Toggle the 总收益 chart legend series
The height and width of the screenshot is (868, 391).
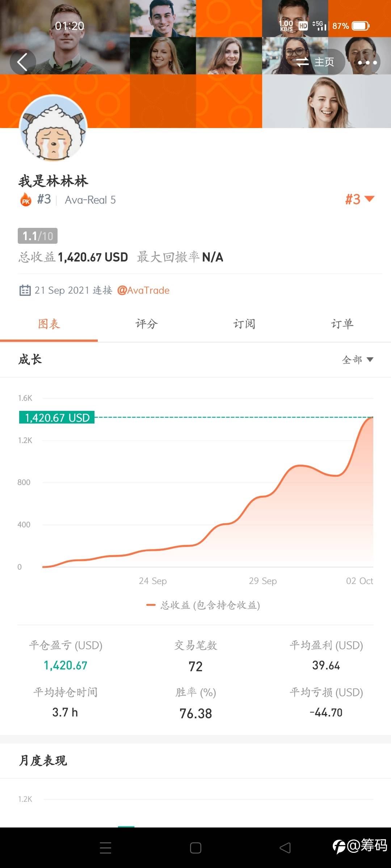203,605
